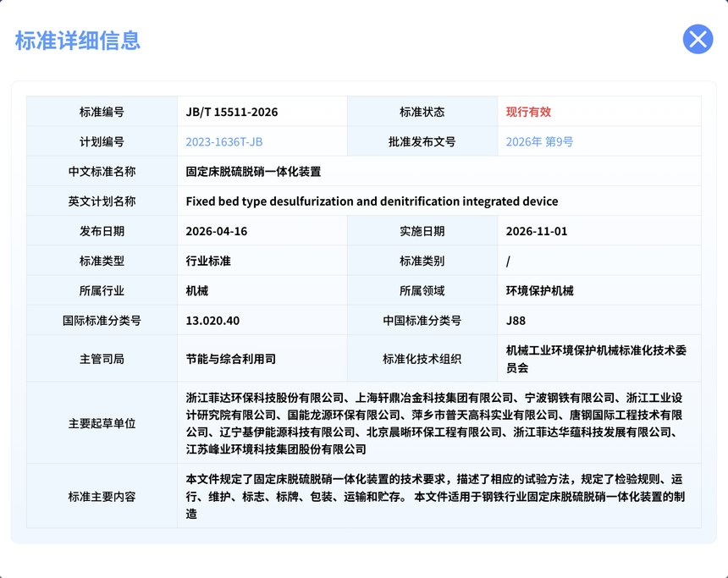The height and width of the screenshot is (578, 728).
Task: Click the Chinese standard name 固定床脱硫脱硝一体化装置
Action: pos(253,172)
